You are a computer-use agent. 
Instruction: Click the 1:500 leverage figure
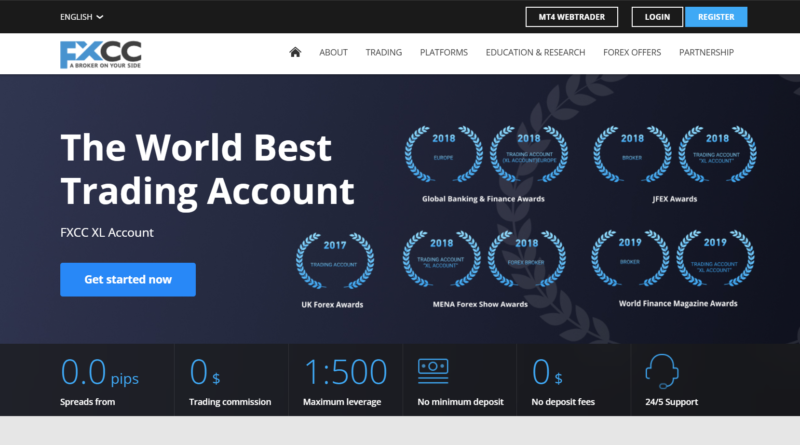coord(345,372)
